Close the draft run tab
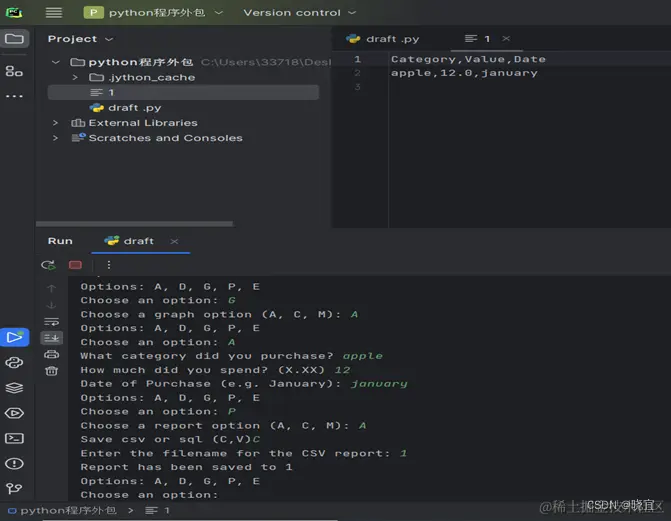671x521 pixels. [174, 241]
